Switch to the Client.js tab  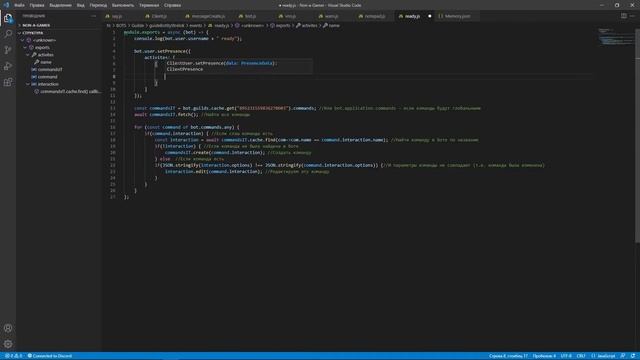click(x=160, y=16)
